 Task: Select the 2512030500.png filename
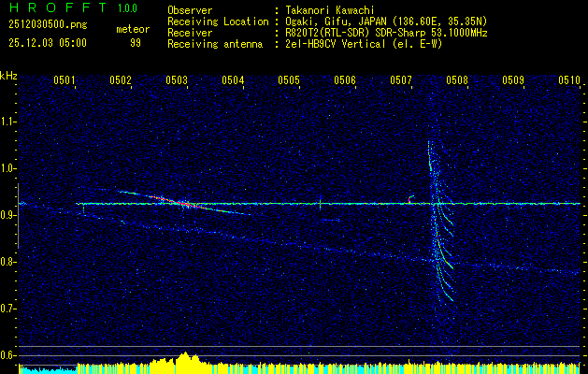click(x=47, y=26)
